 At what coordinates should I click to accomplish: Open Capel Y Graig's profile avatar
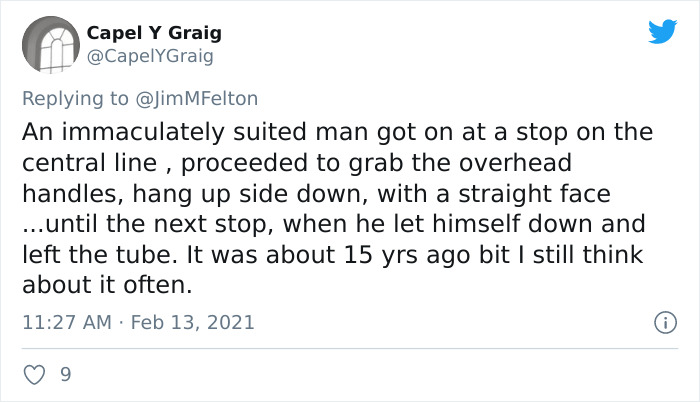50,45
